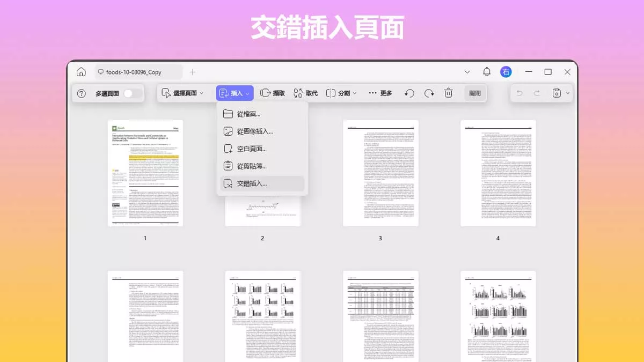Click the trash icon to delete pages

[x=449, y=92]
